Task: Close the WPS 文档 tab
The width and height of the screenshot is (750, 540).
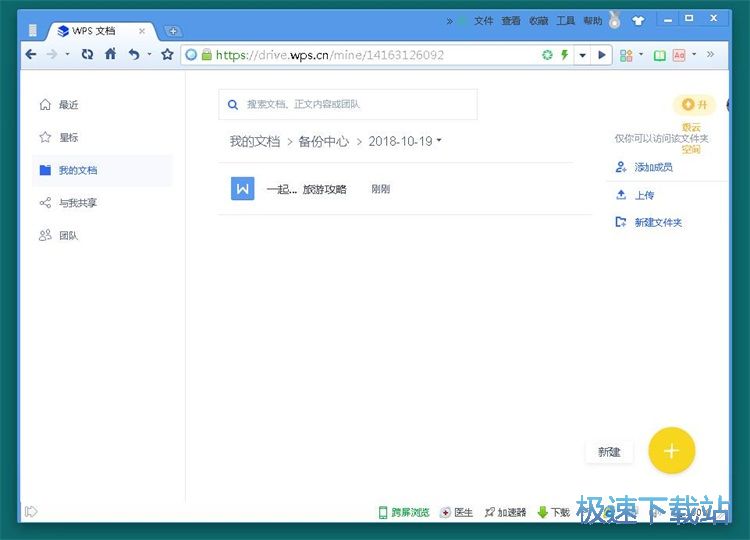Action: pyautogui.click(x=142, y=31)
